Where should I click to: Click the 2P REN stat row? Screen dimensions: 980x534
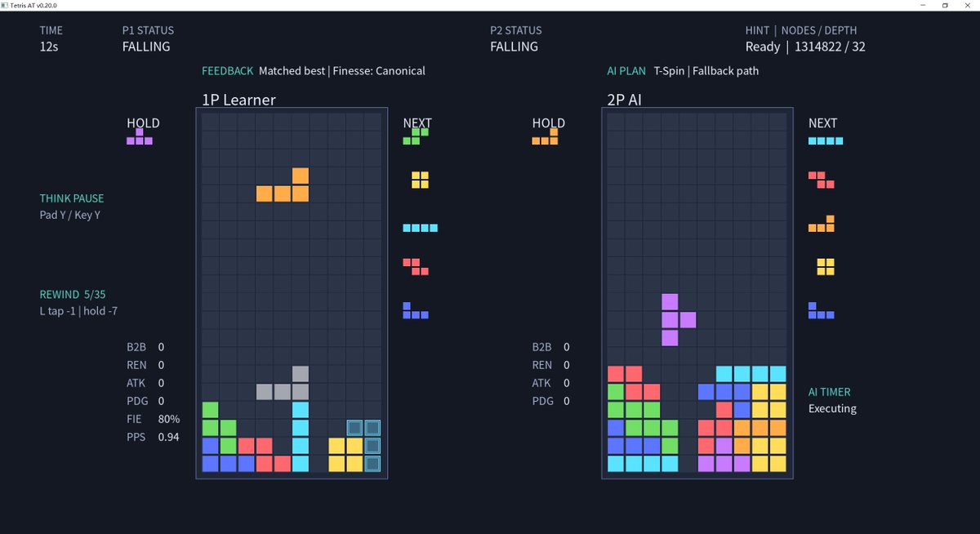click(551, 365)
